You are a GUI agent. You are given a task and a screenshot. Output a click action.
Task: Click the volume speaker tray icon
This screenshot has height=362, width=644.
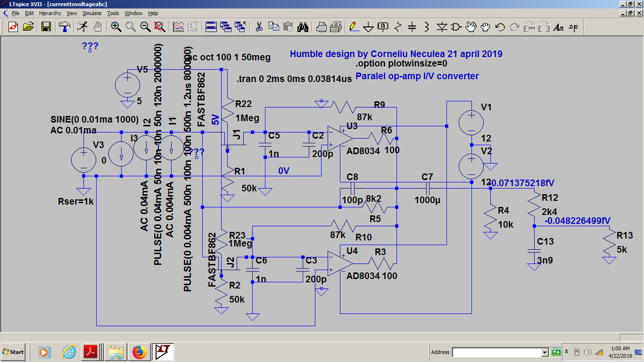point(588,352)
